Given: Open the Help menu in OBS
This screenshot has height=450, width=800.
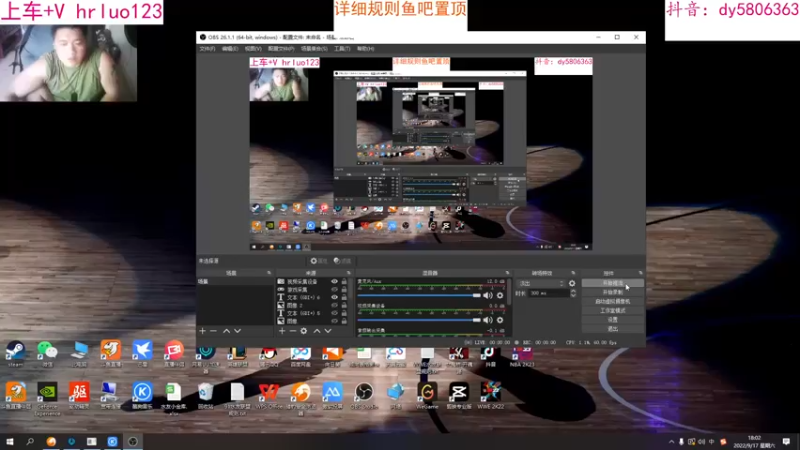Looking at the screenshot, I should click(x=365, y=48).
